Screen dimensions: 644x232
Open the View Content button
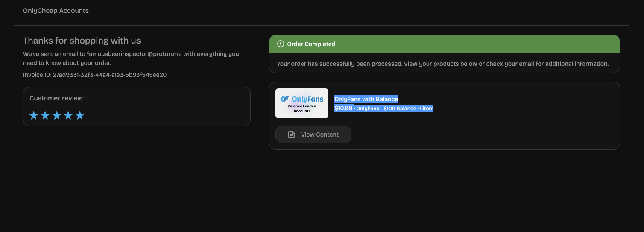[313, 135]
